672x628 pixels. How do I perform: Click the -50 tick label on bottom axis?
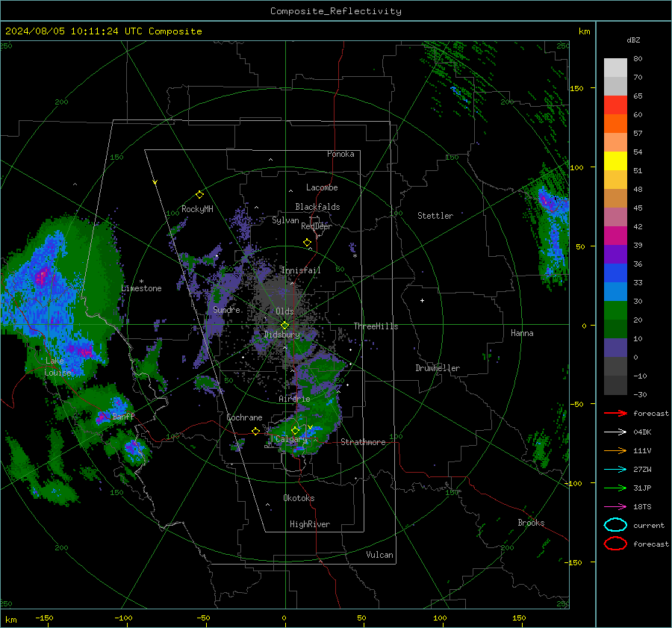pyautogui.click(x=202, y=618)
